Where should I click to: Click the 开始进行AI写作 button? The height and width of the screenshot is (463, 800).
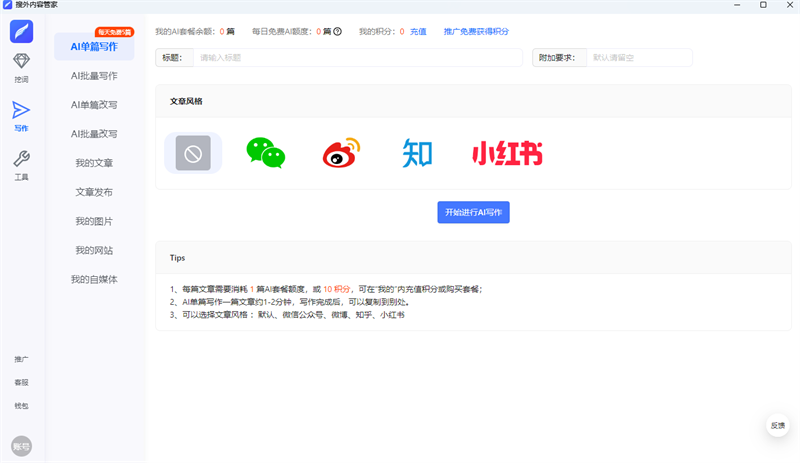[473, 212]
